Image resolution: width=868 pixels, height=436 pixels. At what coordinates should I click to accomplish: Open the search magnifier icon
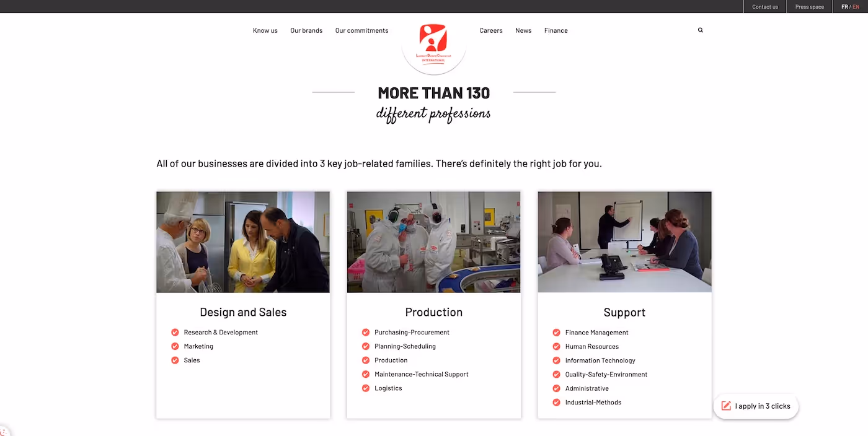700,30
